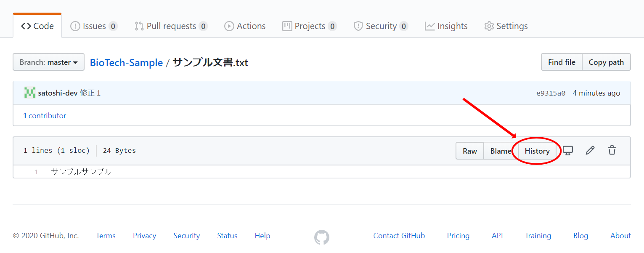Open the Help footer link
The height and width of the screenshot is (253, 644).
coord(262,236)
